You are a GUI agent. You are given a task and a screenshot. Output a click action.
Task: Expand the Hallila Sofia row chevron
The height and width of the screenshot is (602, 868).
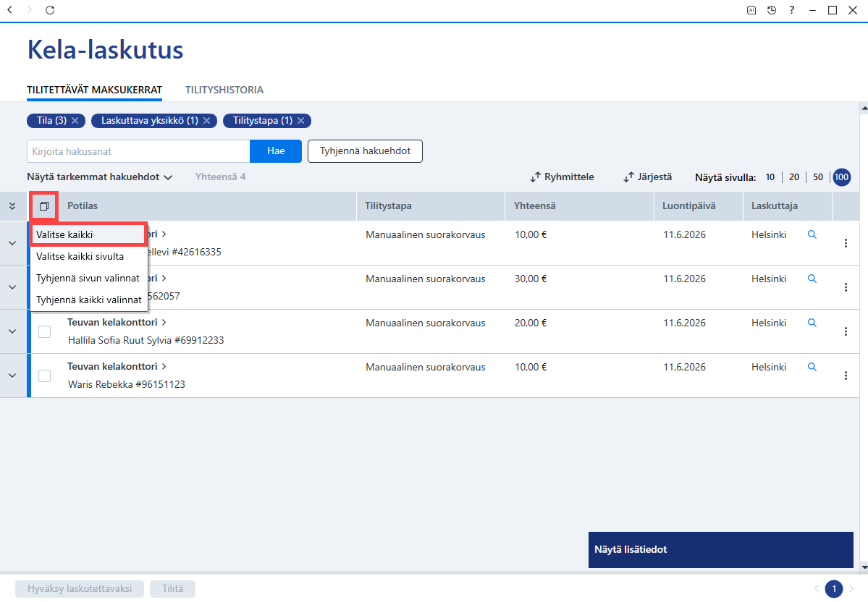(x=12, y=331)
